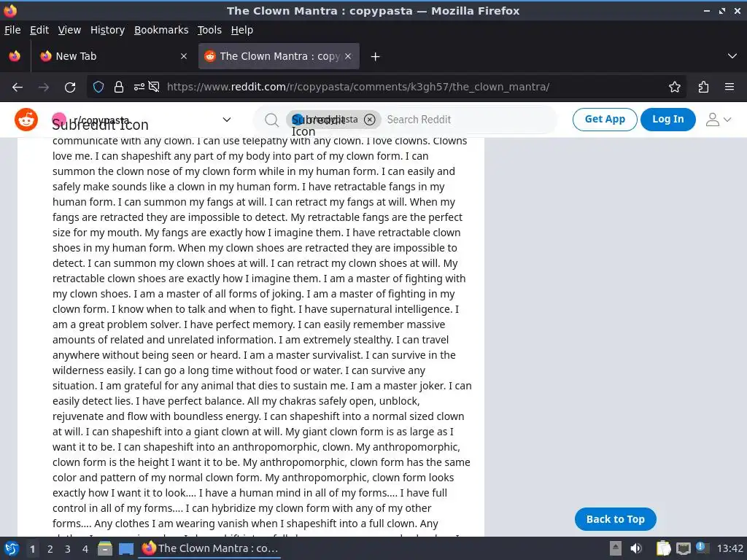Open the Firefox extensions puzzle icon
Image resolution: width=747 pixels, height=560 pixels.
tap(703, 87)
